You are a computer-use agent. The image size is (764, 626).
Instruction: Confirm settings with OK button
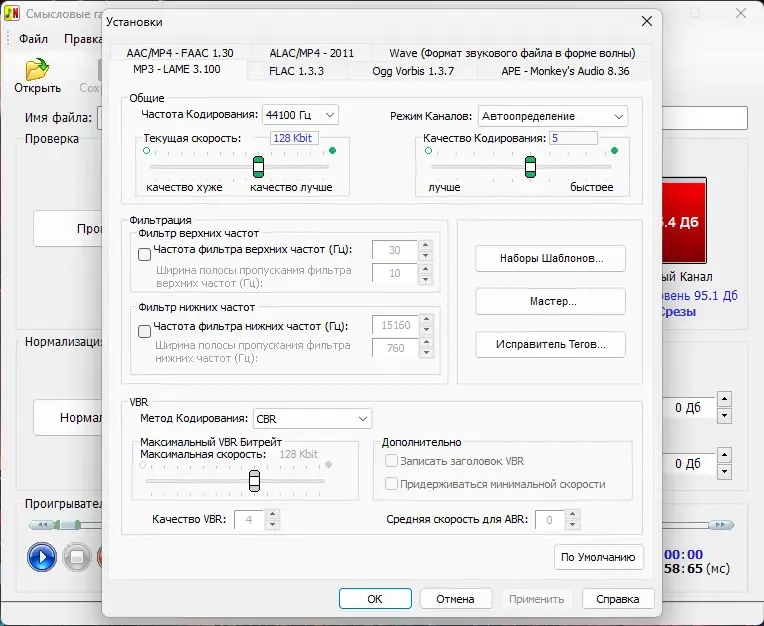375,599
